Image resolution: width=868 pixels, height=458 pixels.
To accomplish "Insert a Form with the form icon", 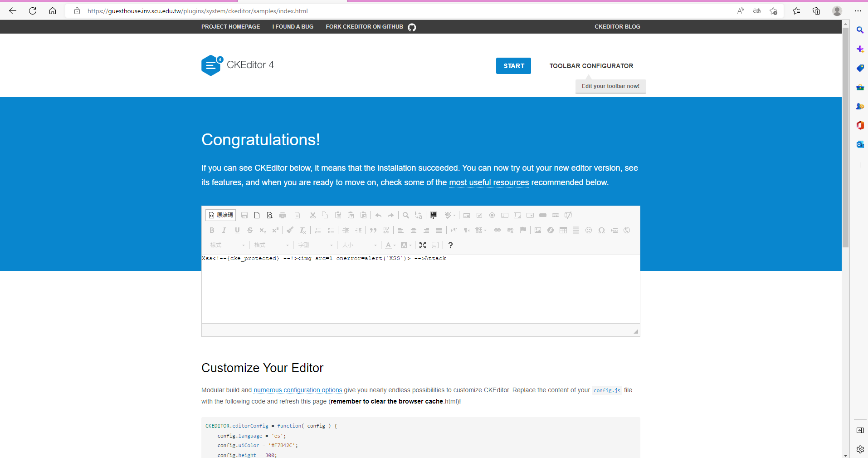I will click(x=467, y=215).
